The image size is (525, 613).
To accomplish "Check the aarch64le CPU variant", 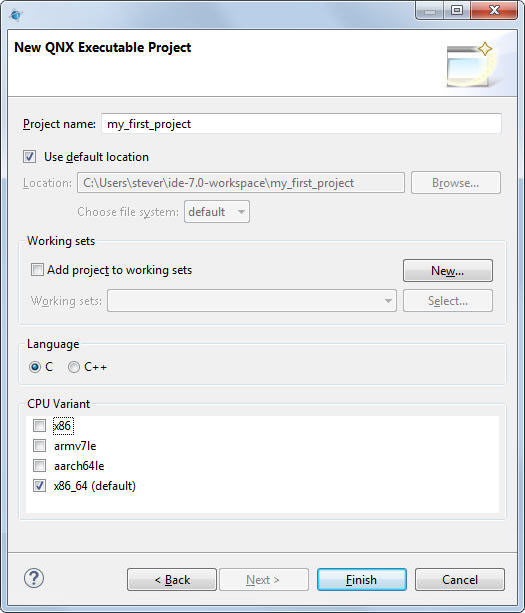I will pyautogui.click(x=39, y=465).
